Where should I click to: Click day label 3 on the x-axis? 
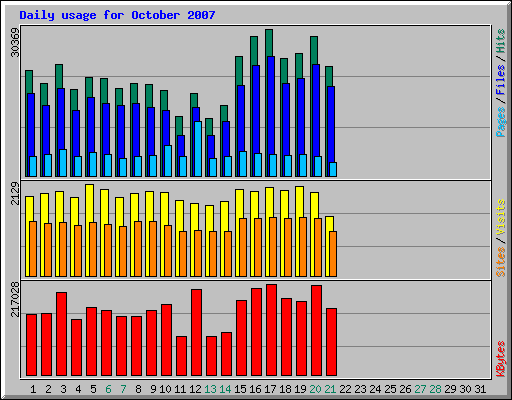[x=63, y=389]
